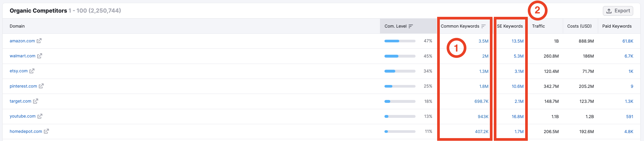Viewport: 644px width, 141px height.
Task: Click the Export button
Action: 618,11
